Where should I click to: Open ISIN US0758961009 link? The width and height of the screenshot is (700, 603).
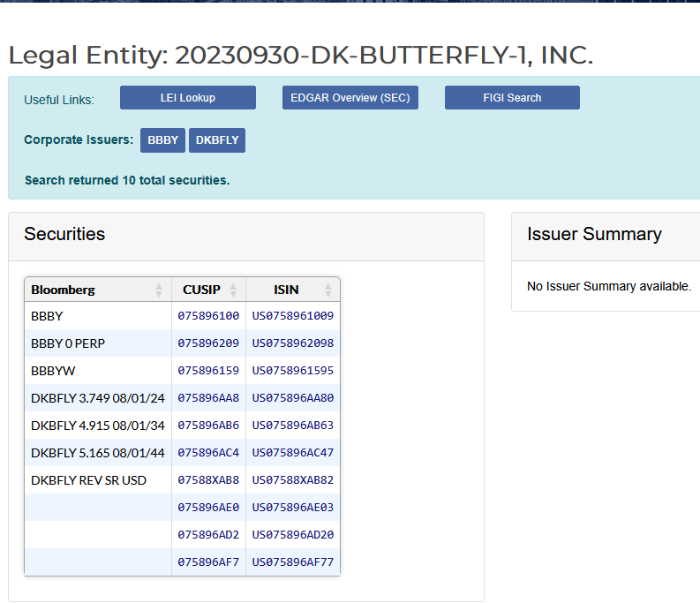(293, 316)
